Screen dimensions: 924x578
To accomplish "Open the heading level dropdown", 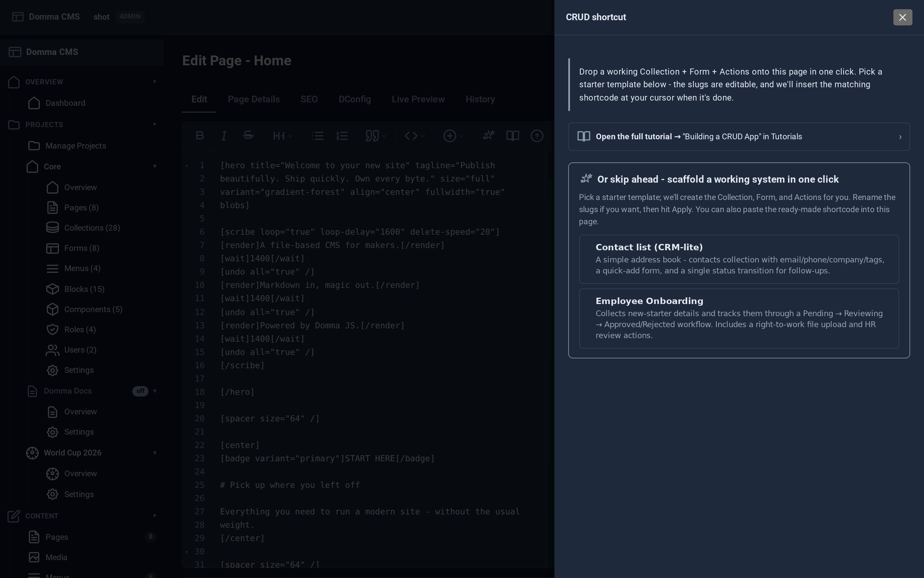I will (283, 136).
